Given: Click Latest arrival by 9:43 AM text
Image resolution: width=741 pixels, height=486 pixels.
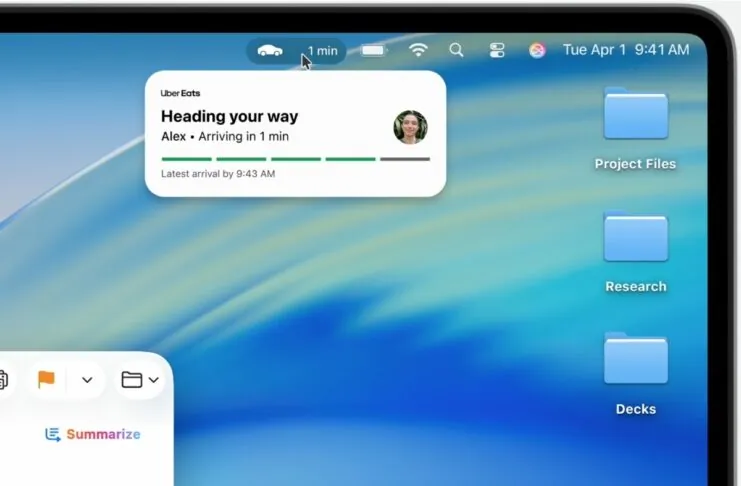Looking at the screenshot, I should [x=218, y=174].
